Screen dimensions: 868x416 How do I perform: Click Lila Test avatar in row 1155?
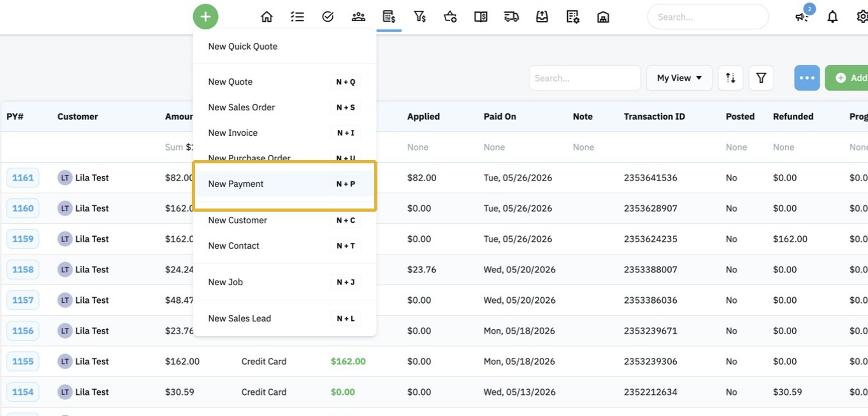pos(65,361)
